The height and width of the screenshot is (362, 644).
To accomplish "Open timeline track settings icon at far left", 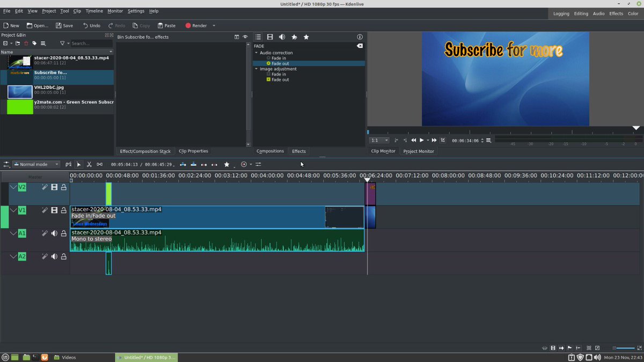I will click(6, 164).
